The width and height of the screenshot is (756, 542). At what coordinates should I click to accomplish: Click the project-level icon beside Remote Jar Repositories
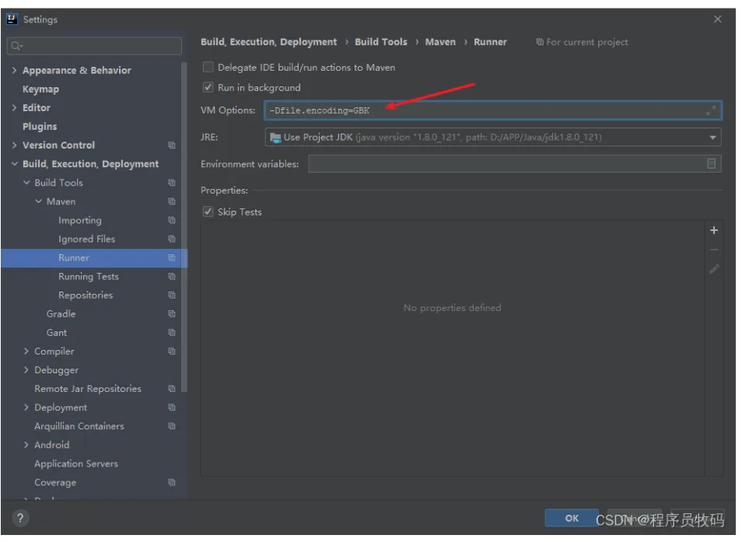click(172, 389)
